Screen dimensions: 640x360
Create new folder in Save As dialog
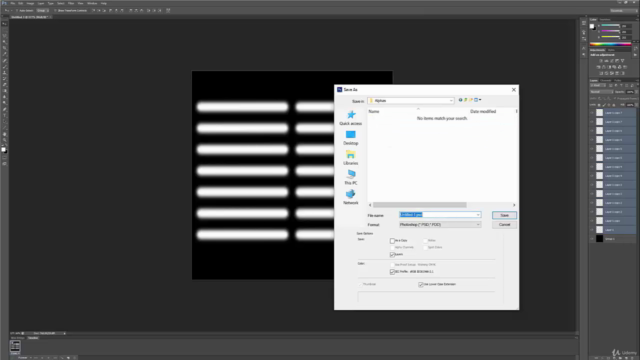click(x=471, y=100)
